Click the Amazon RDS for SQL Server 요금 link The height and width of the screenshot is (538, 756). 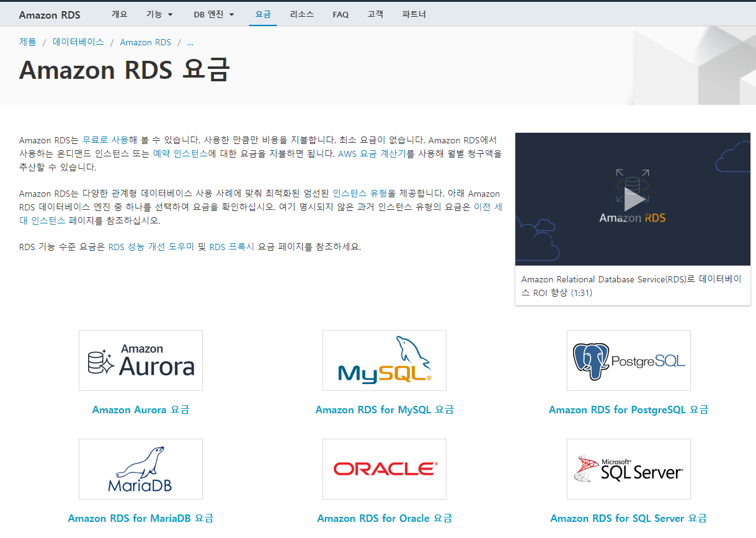[628, 518]
